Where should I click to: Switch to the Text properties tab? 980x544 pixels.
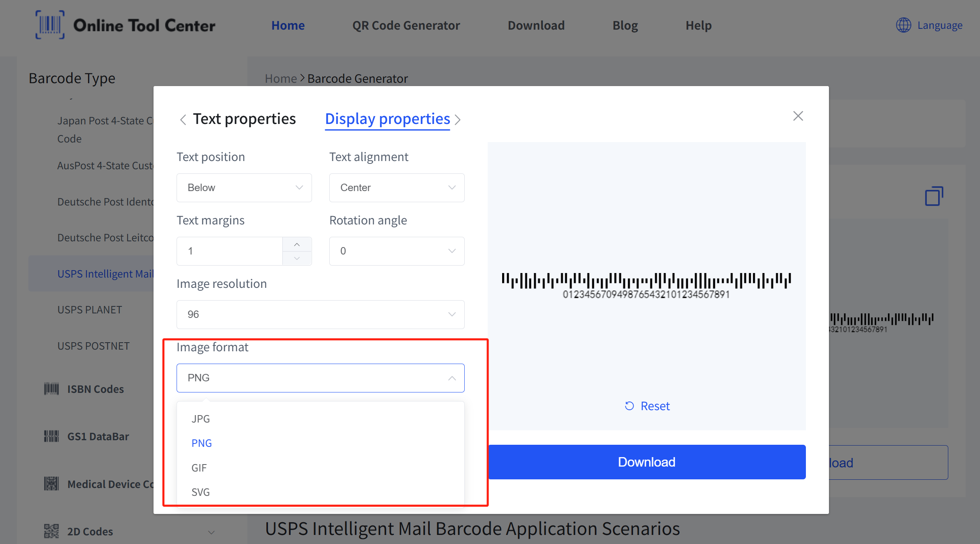tap(244, 119)
